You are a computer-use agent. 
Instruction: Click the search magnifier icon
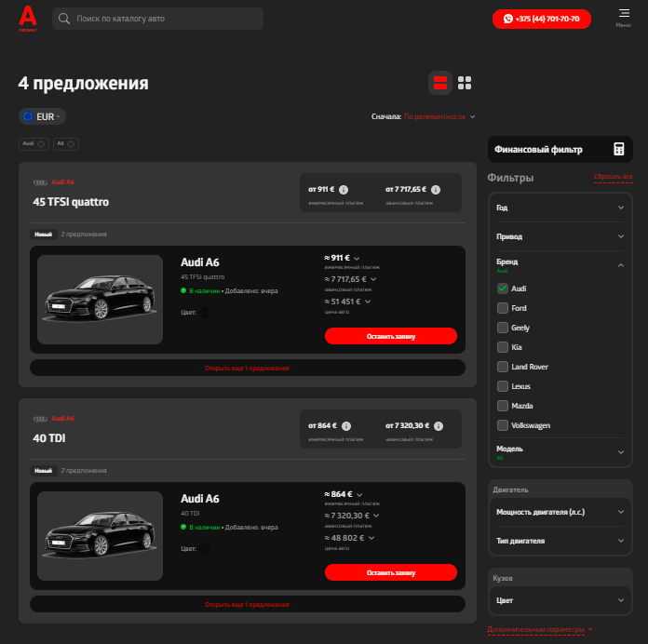[x=64, y=19]
